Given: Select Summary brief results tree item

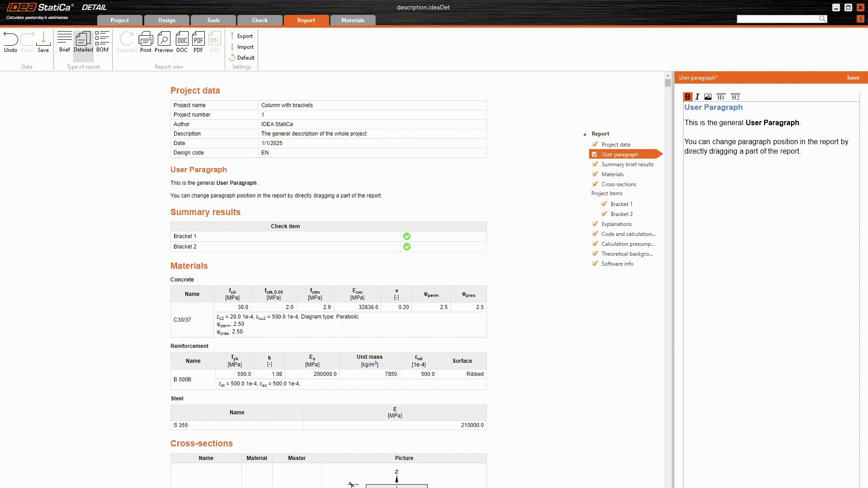Looking at the screenshot, I should pos(627,164).
